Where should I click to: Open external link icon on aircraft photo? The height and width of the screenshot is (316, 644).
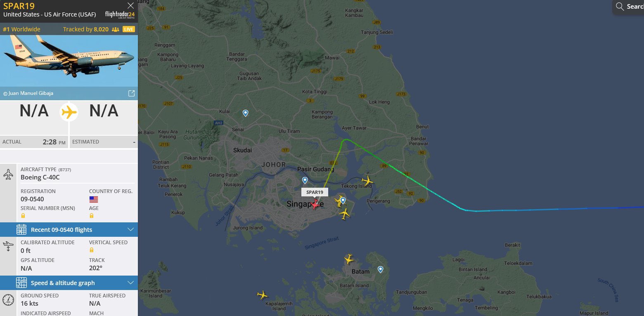131,94
